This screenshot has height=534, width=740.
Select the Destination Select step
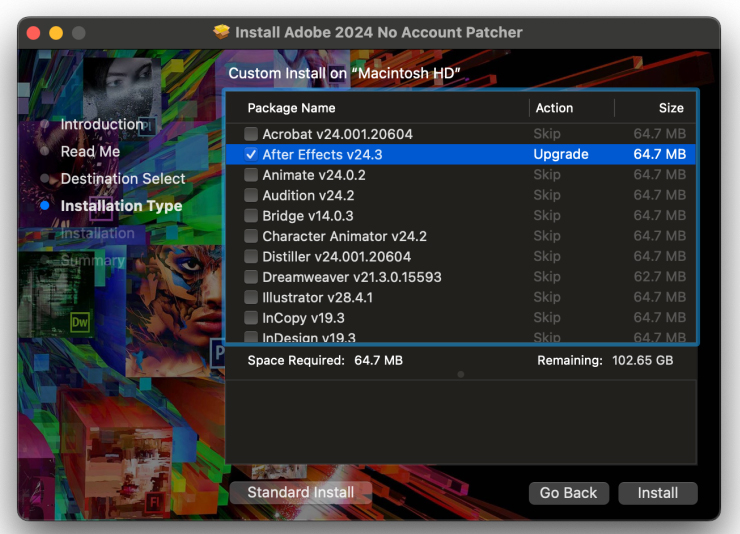click(123, 179)
